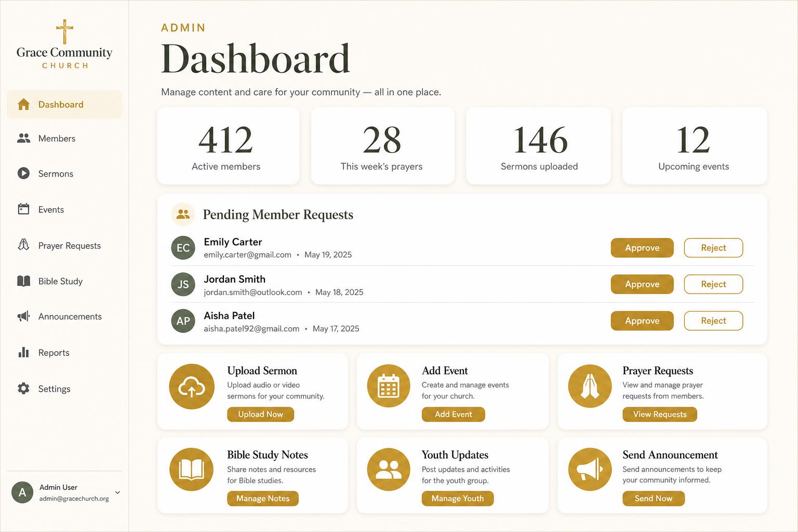This screenshot has height=532, width=798.
Task: Click the Add Event button
Action: click(x=453, y=414)
